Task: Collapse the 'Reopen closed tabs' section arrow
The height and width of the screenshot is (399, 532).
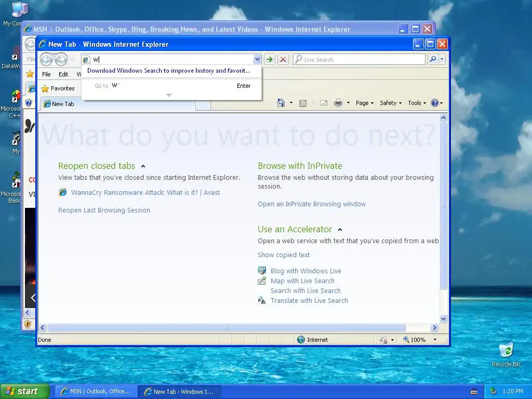Action: [x=143, y=166]
